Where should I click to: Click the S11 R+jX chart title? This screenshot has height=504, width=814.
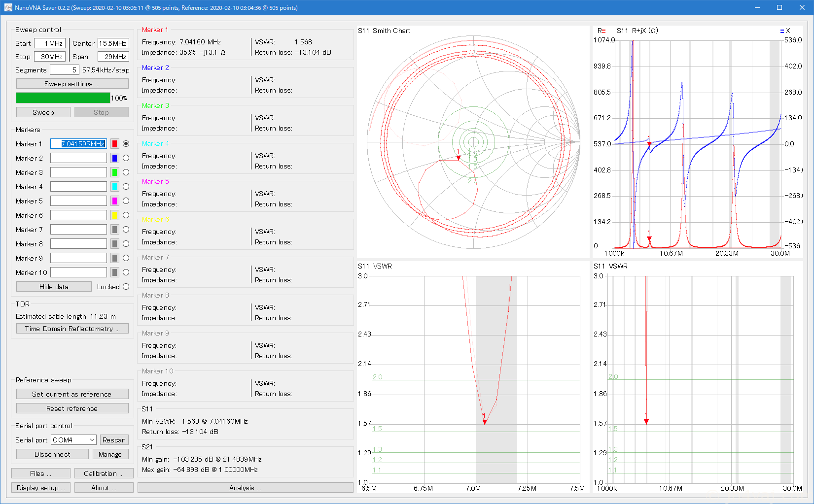pyautogui.click(x=637, y=31)
